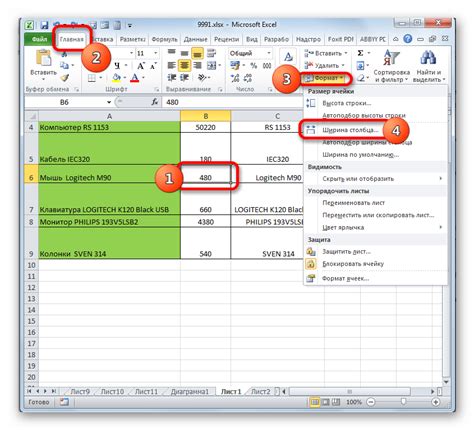Decrease indent in alignment group

pyautogui.click(x=172, y=78)
